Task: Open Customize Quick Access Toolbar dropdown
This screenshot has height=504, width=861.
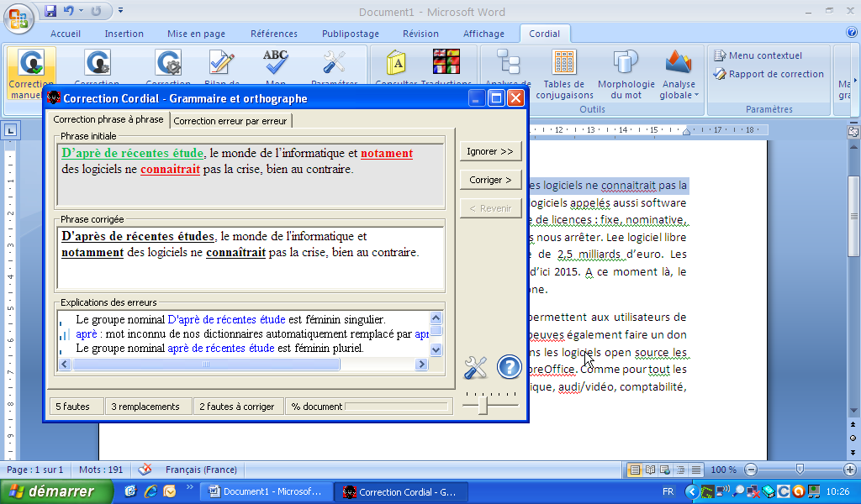Action: click(121, 10)
